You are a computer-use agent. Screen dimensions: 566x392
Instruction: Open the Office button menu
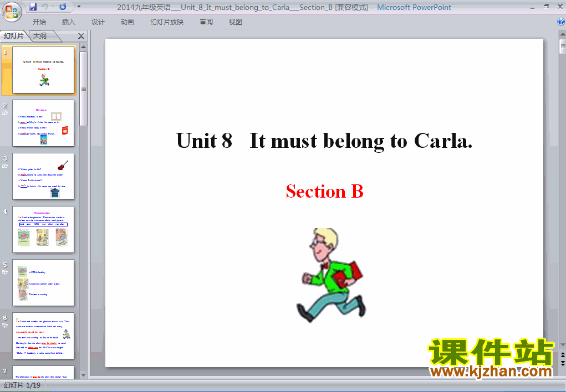(12, 12)
